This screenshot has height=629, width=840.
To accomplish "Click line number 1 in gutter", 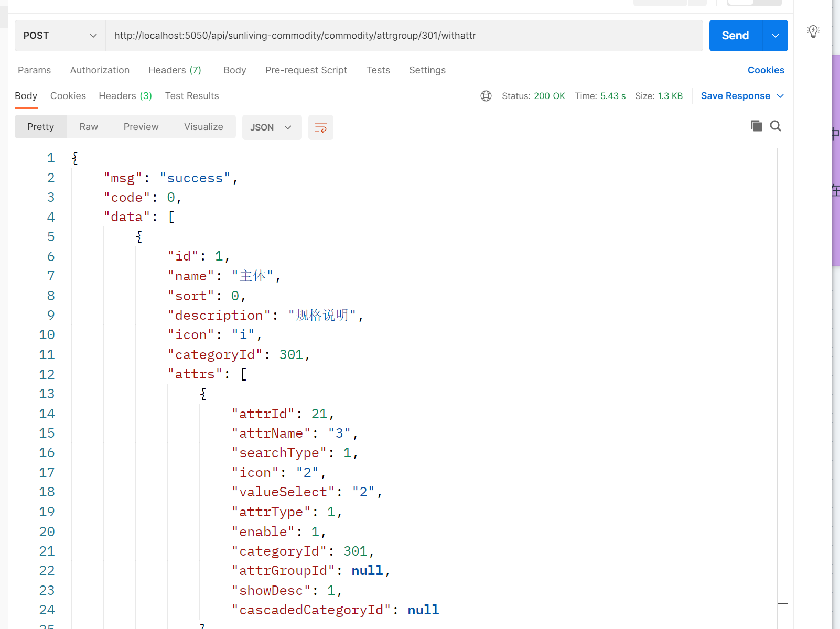I will tap(50, 158).
